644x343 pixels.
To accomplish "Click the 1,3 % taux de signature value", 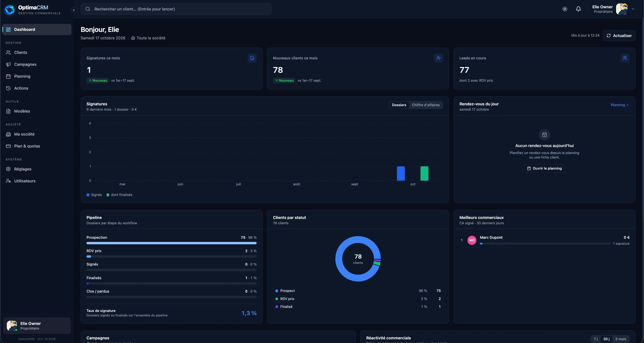I will click(249, 313).
